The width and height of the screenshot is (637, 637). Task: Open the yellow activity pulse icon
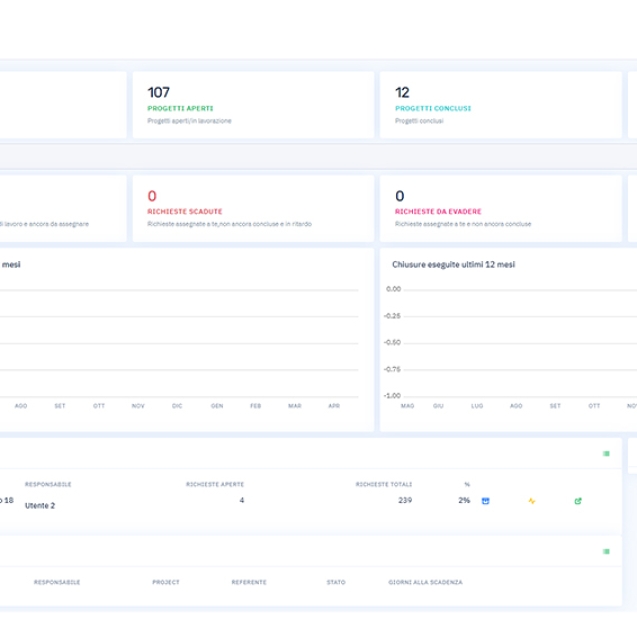(x=532, y=501)
